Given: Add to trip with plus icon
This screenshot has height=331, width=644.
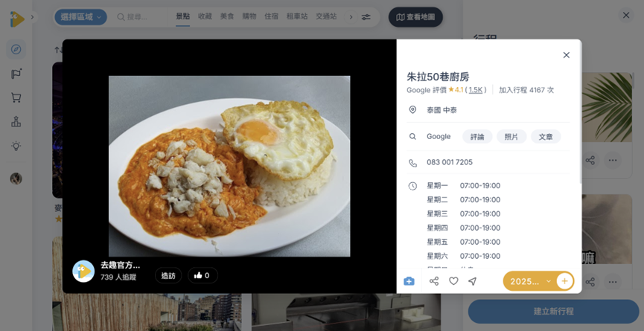Looking at the screenshot, I should tap(565, 281).
